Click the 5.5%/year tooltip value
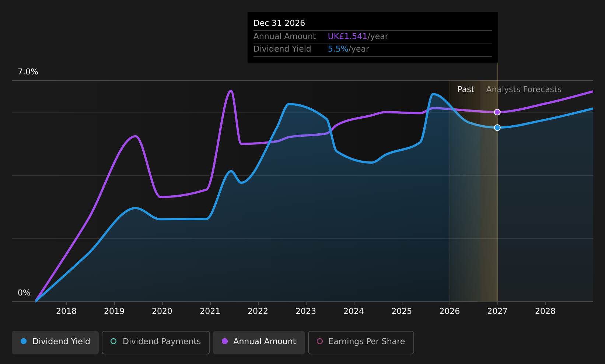Viewport: 605px width, 364px height. [348, 49]
